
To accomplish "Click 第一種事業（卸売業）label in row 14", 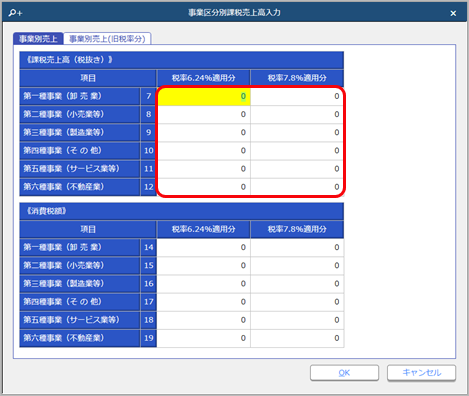I will (80, 247).
